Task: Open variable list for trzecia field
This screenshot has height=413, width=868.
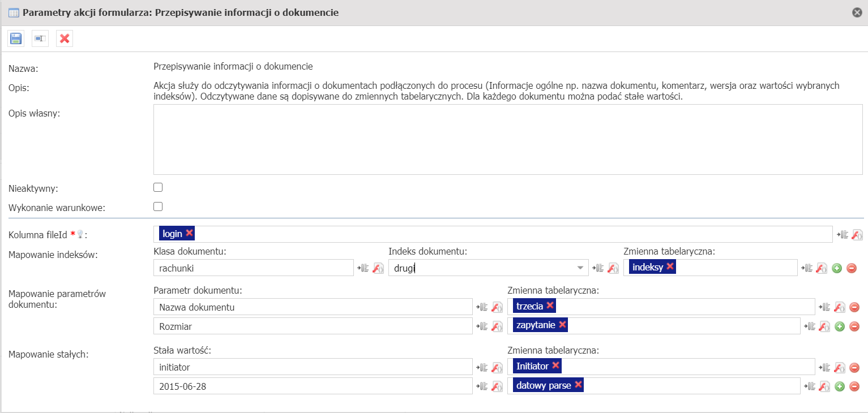Action: (825, 307)
